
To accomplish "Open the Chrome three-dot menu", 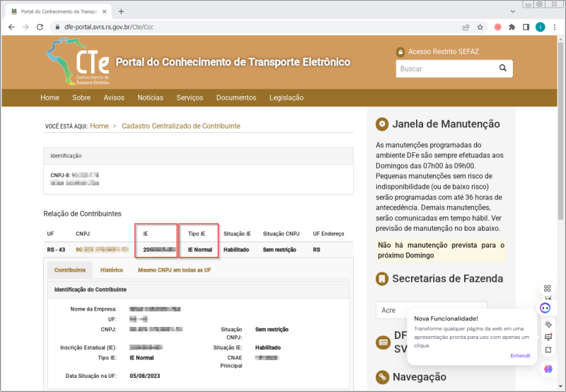I will click(555, 27).
